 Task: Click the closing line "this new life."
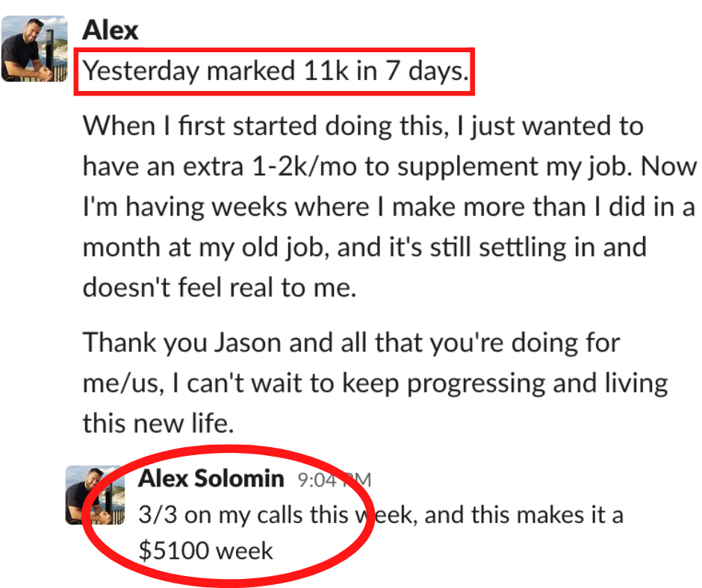click(158, 423)
